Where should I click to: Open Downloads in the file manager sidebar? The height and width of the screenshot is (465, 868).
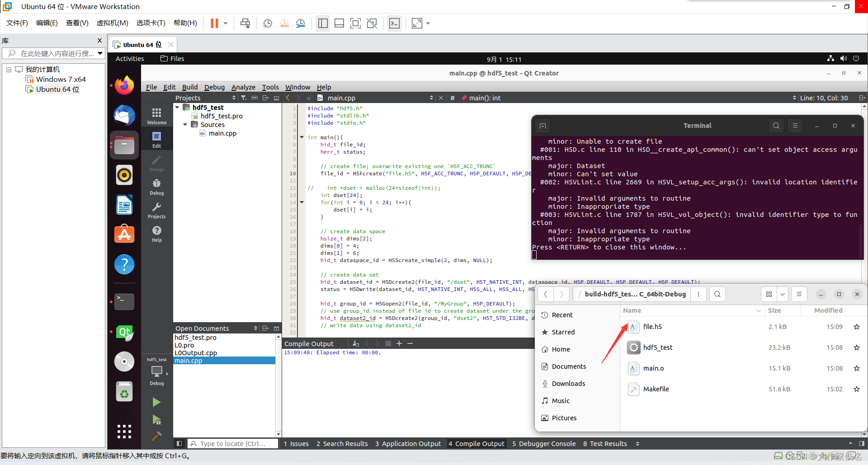[568, 383]
